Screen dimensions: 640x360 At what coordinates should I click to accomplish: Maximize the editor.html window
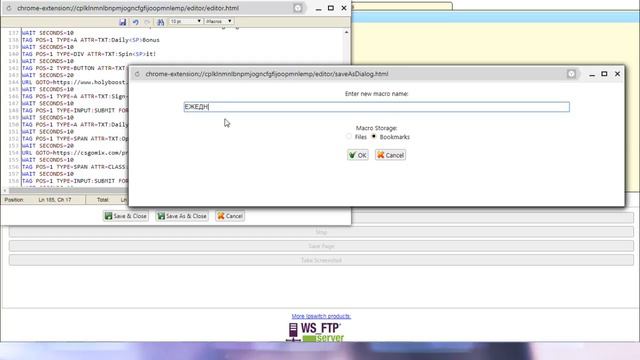point(331,8)
